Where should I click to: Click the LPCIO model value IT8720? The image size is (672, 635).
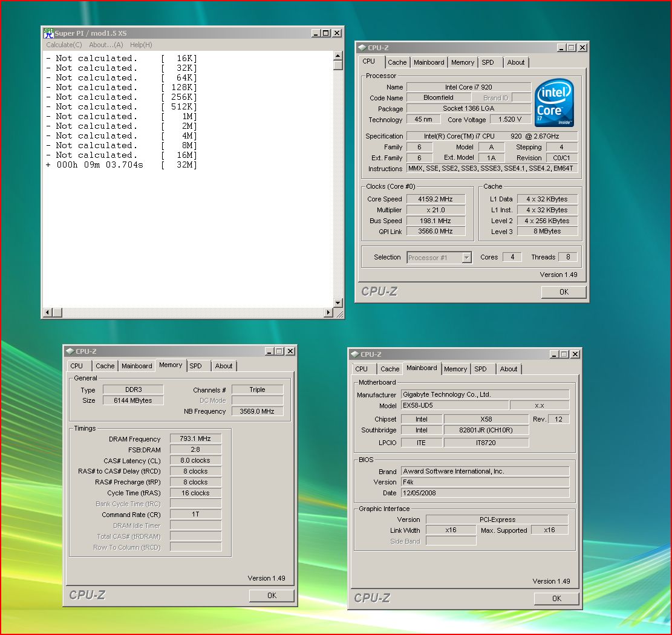pyautogui.click(x=486, y=443)
